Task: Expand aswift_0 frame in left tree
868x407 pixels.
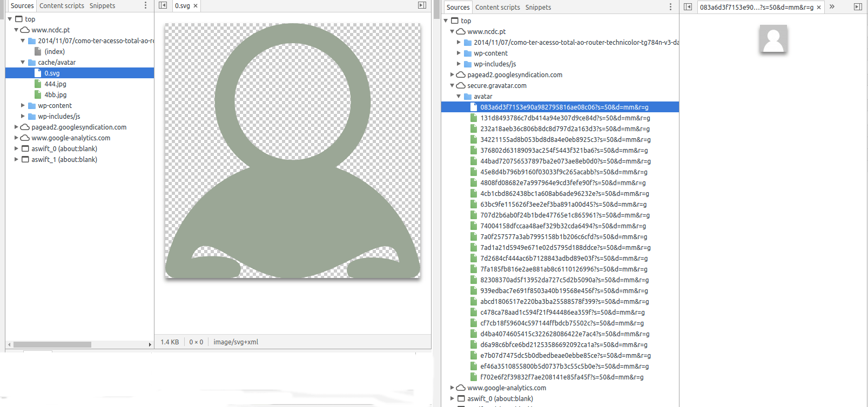Action: (16, 148)
